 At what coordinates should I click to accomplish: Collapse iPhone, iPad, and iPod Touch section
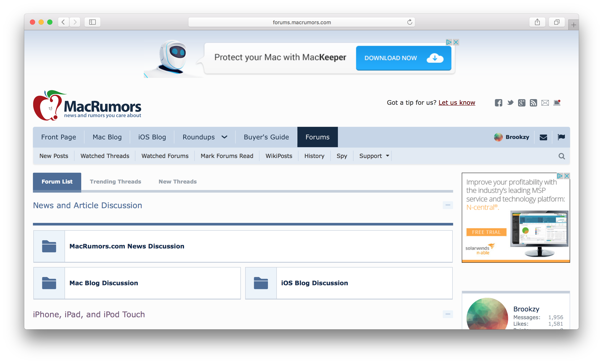click(x=448, y=314)
